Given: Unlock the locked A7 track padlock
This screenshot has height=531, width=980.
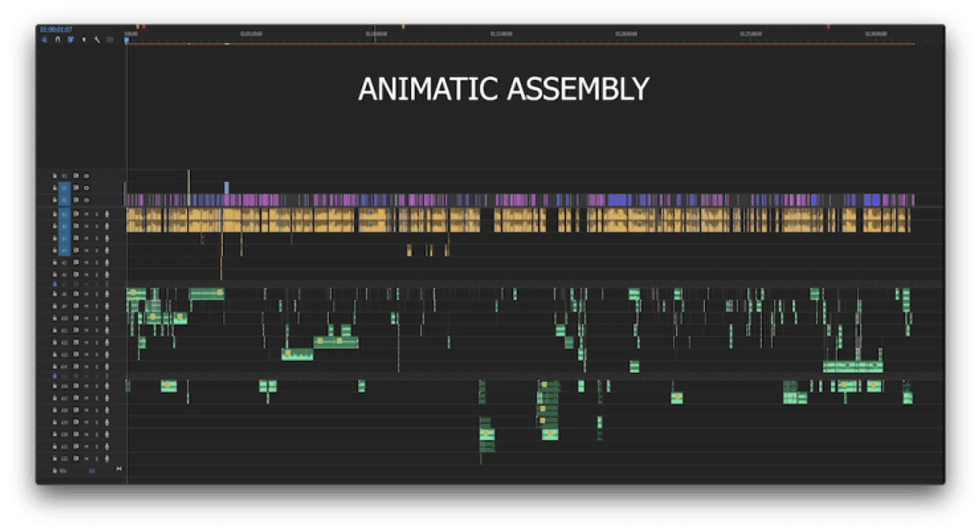Looking at the screenshot, I should point(54,284).
